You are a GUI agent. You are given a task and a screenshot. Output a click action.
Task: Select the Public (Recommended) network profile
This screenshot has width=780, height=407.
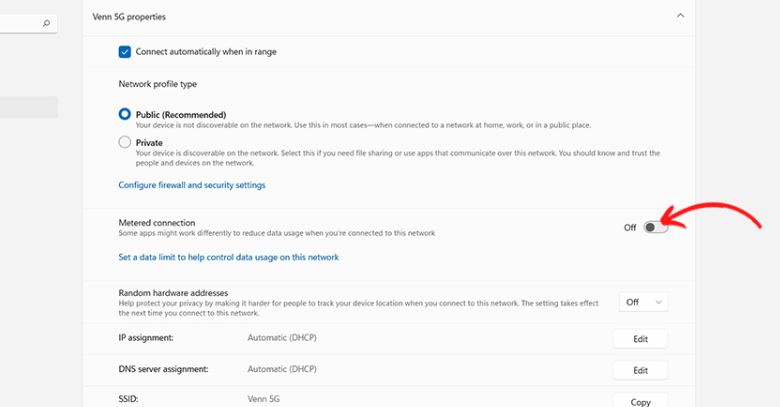[x=124, y=114]
